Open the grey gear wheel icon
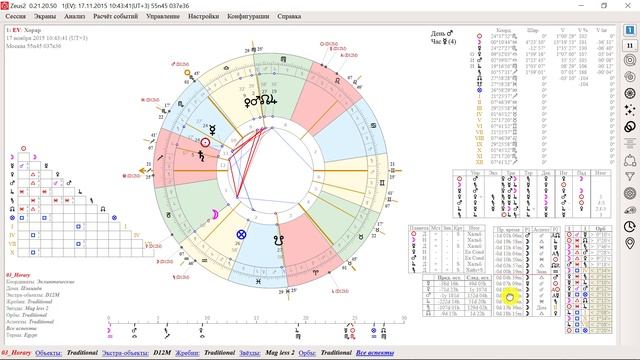Screen dimensions: 640x360 630,193
